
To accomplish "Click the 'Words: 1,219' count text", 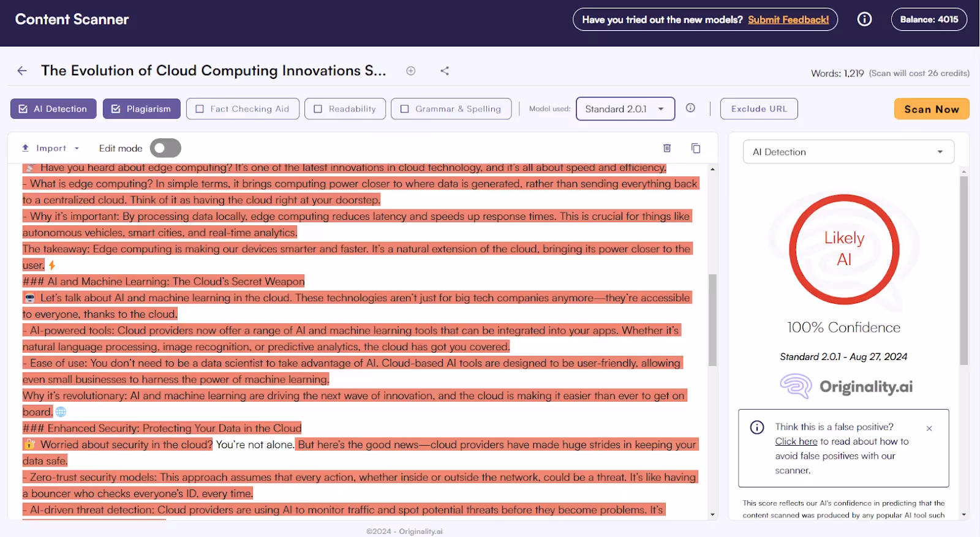I will (837, 73).
